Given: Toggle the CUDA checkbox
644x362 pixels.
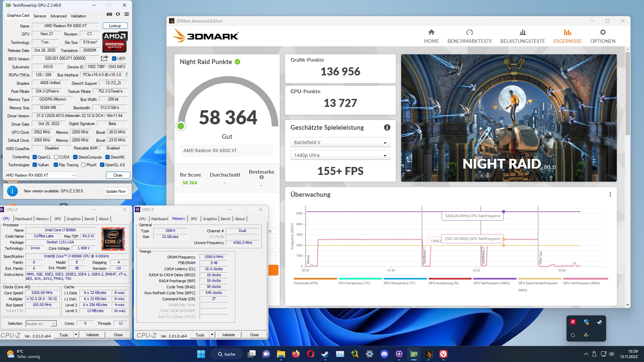Looking at the screenshot, I should 56,157.
